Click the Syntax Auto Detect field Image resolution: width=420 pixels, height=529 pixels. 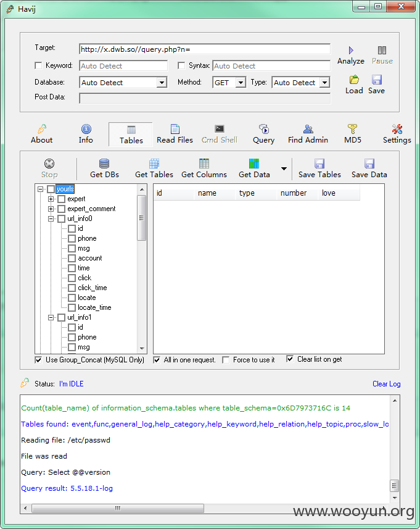tap(271, 66)
